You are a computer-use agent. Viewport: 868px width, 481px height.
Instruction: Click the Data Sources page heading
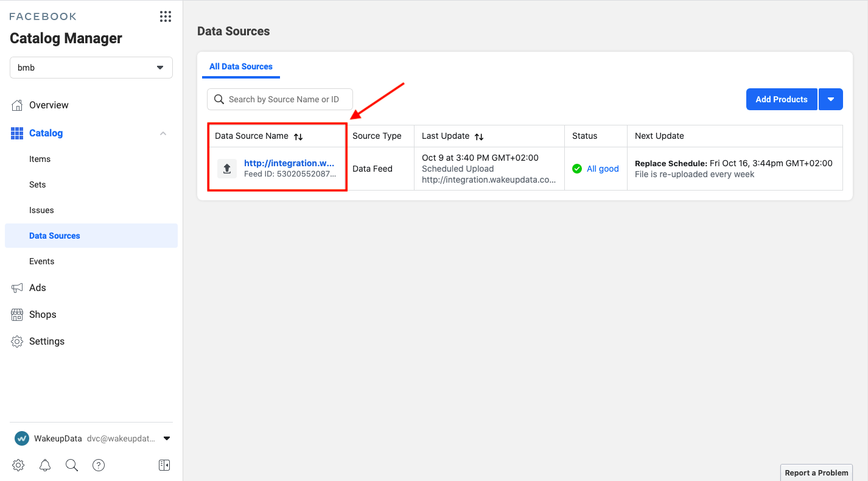coord(234,31)
